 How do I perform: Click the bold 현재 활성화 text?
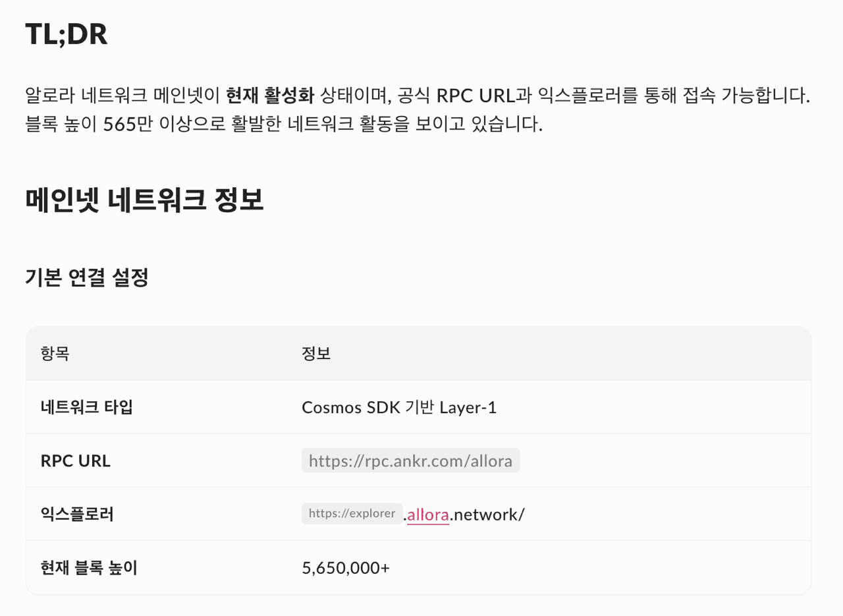point(269,96)
